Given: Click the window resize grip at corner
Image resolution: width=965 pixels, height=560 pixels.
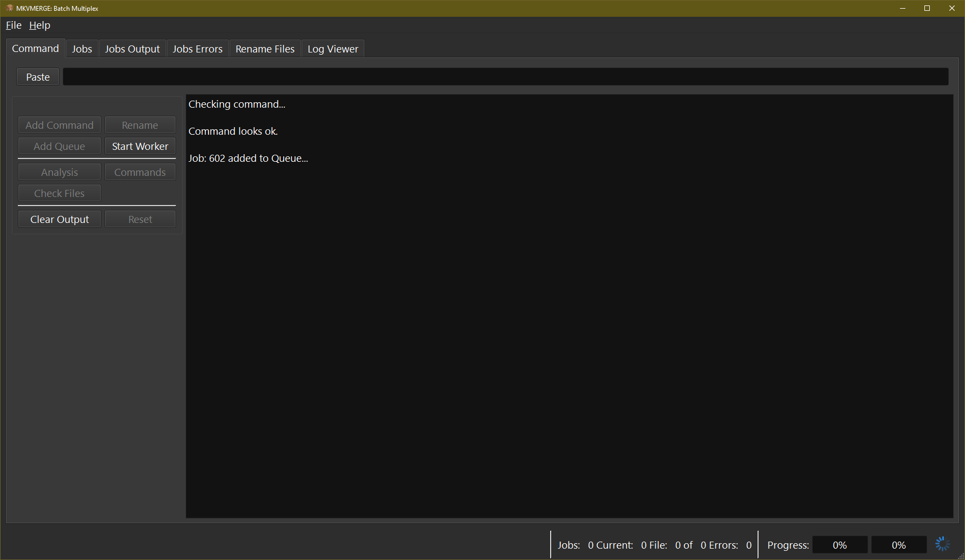Looking at the screenshot, I should (961, 556).
